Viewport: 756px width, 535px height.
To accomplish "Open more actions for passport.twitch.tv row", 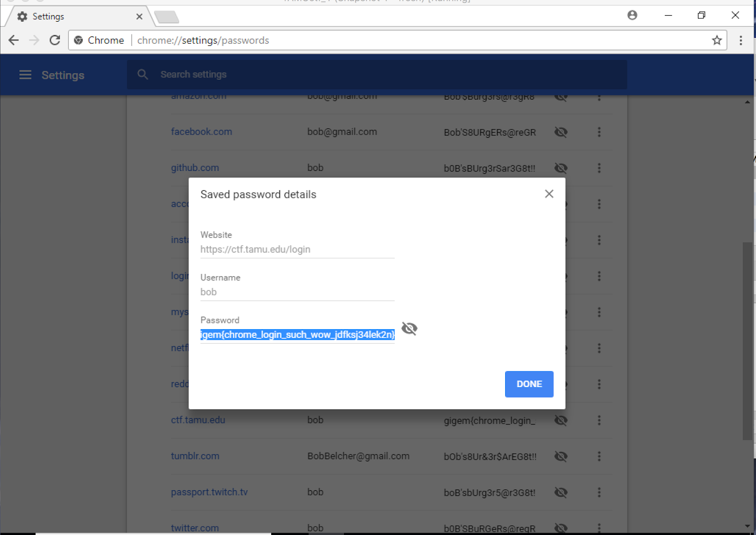I will point(599,493).
